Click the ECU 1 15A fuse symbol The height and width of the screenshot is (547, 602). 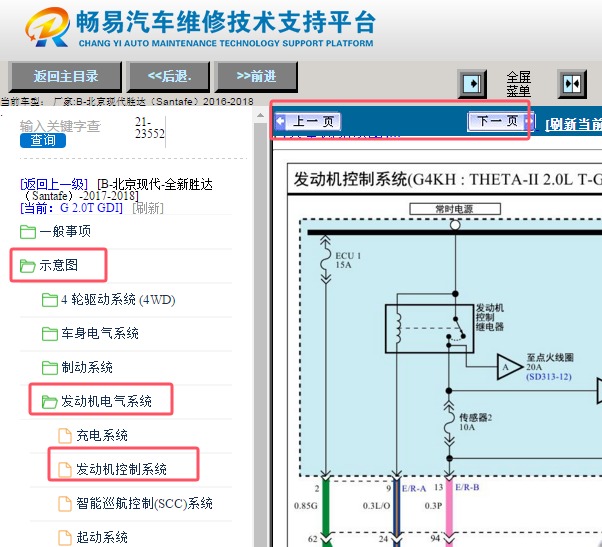click(326, 260)
